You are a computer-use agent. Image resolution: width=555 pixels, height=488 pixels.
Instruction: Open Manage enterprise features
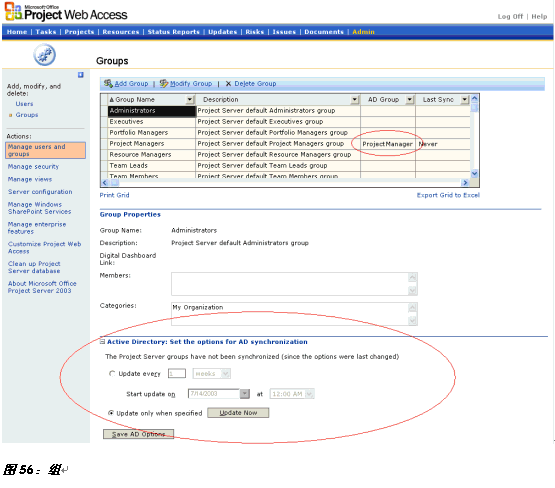(x=37, y=228)
